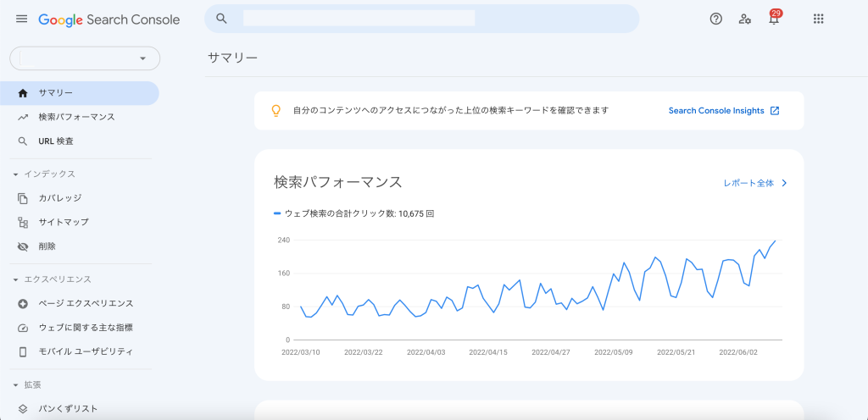Screen dimensions: 868x420
Task: Open the property selector dropdown
Action: 85,58
